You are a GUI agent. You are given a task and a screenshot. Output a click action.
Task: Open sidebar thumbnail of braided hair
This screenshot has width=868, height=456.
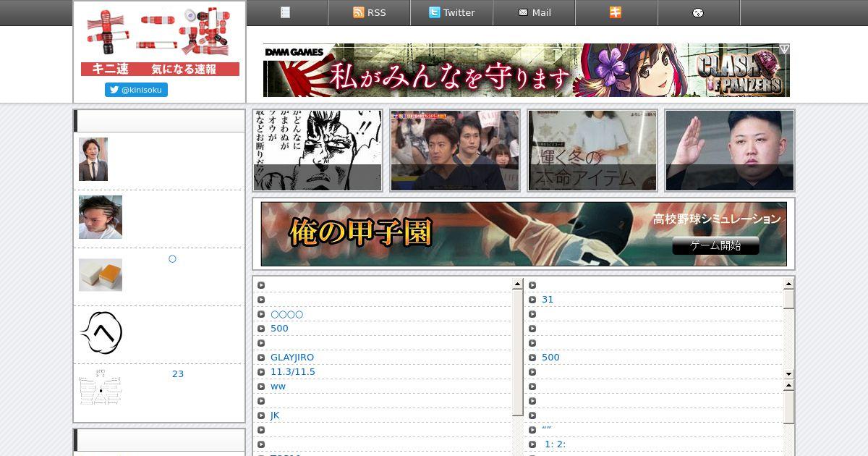[101, 217]
